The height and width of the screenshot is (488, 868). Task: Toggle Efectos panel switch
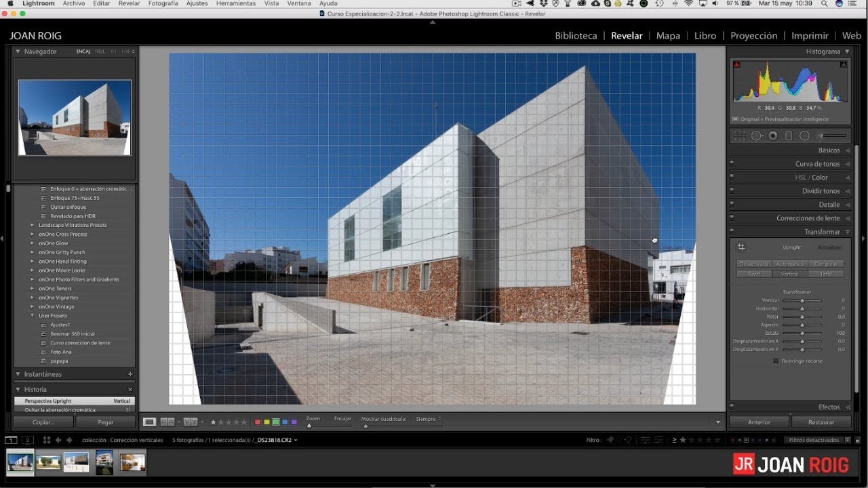(x=732, y=407)
